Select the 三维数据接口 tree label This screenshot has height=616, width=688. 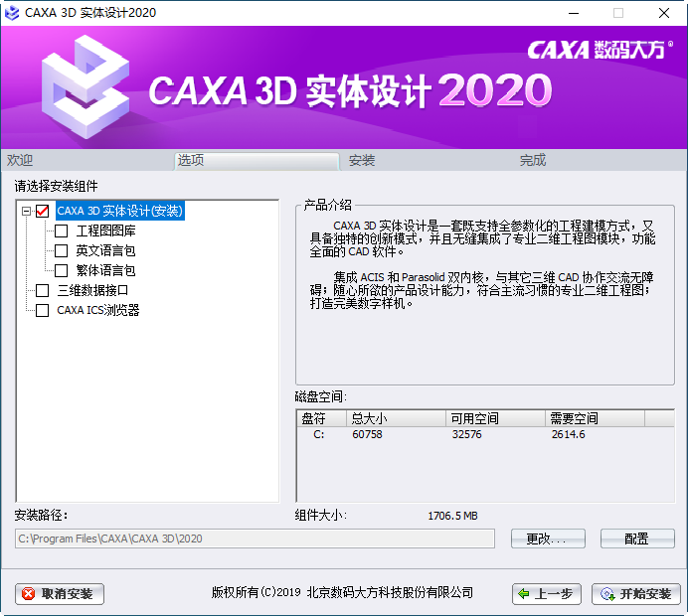point(92,290)
